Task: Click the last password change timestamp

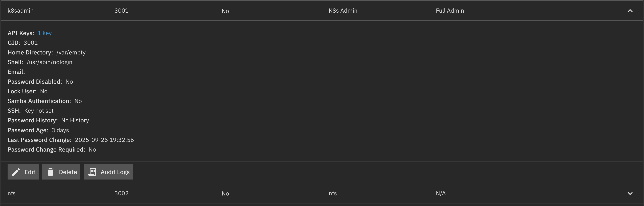Action: click(104, 140)
